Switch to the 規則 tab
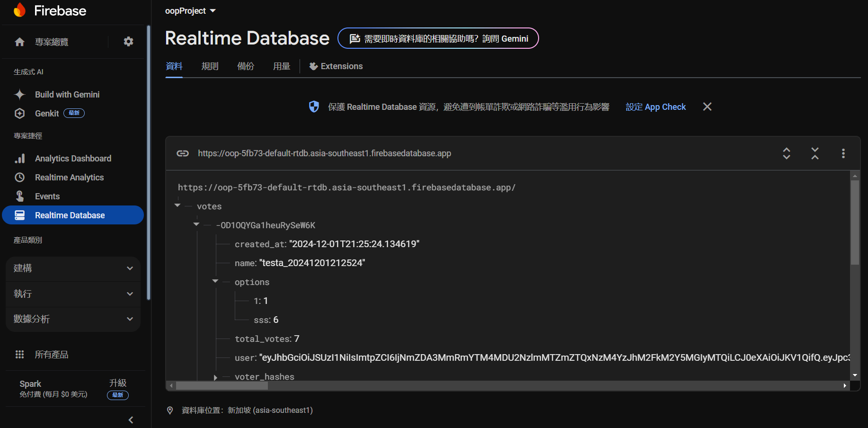This screenshot has height=428, width=868. 210,66
